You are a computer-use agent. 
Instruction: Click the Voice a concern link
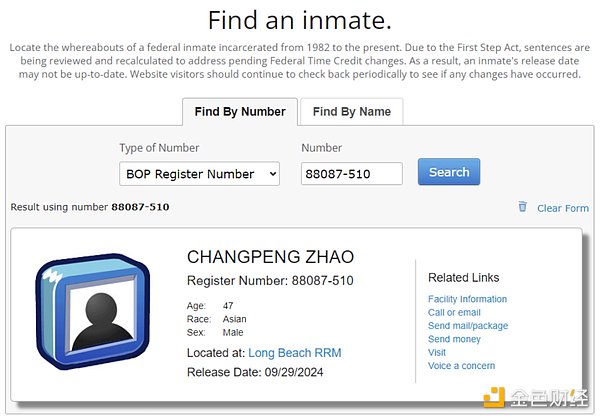(x=461, y=366)
